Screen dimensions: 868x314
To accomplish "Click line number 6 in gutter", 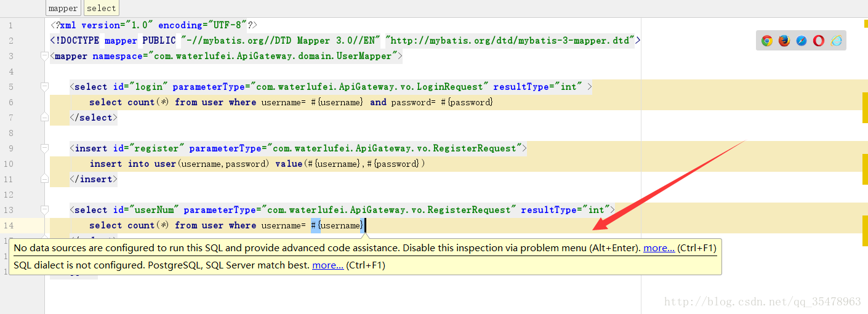I will pyautogui.click(x=11, y=102).
